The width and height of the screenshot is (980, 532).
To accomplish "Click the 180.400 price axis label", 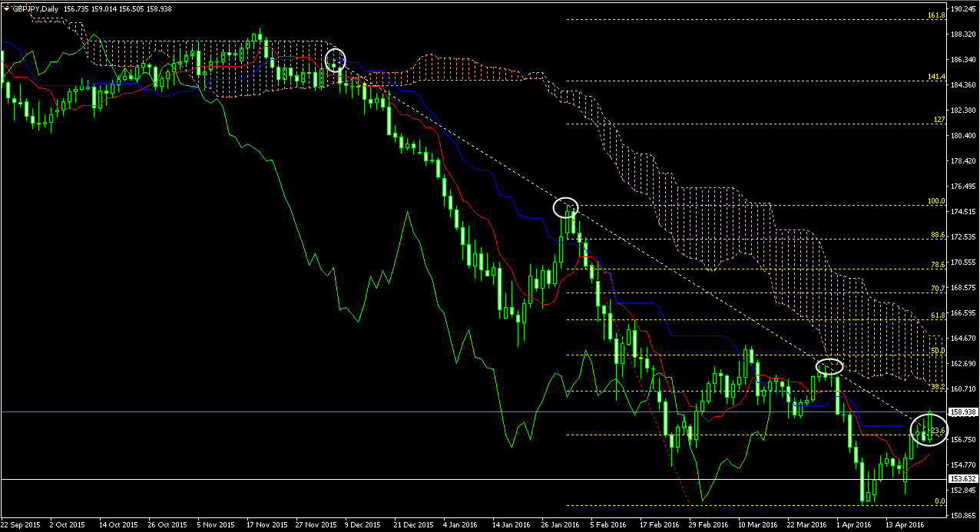I will 963,136.
